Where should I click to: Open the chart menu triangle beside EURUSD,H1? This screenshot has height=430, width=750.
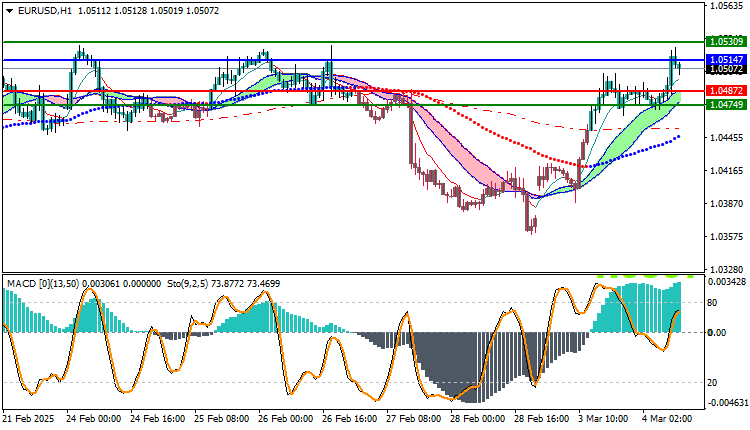click(x=9, y=11)
